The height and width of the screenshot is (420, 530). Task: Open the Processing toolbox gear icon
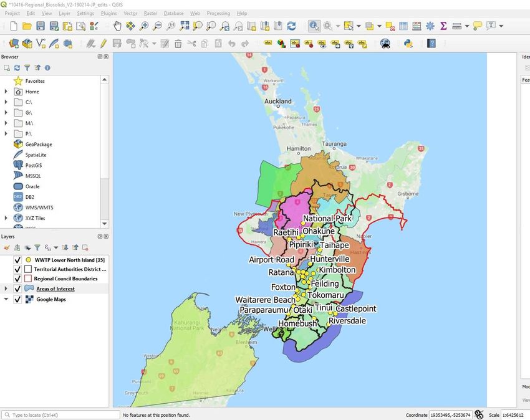coord(430,26)
